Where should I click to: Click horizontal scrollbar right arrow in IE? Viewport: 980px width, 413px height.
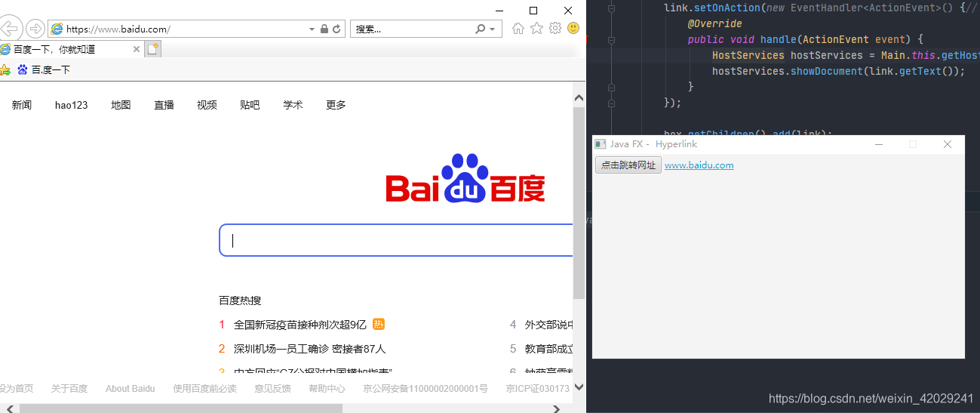557,408
